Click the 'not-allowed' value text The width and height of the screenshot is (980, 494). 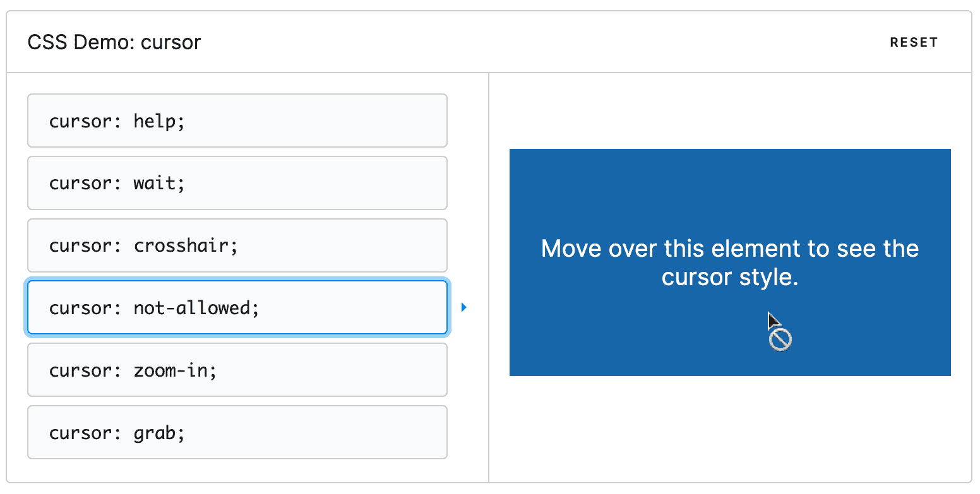(191, 307)
